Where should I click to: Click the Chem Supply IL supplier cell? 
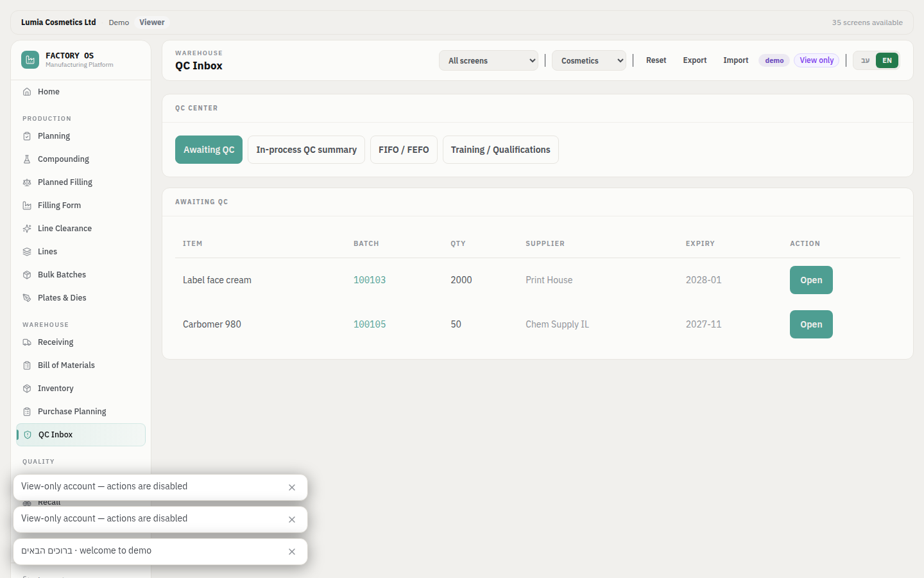557,324
